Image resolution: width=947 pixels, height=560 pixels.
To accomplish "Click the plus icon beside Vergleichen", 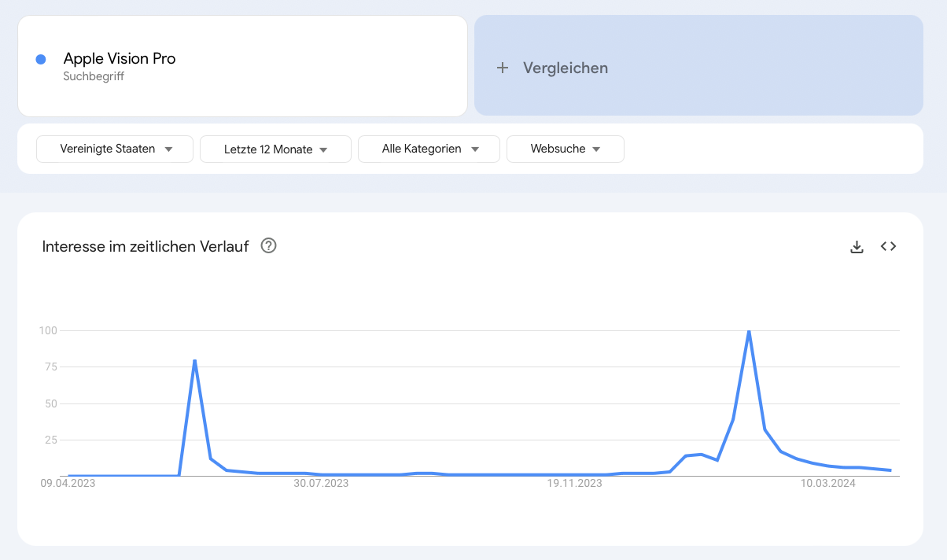I will (x=503, y=68).
